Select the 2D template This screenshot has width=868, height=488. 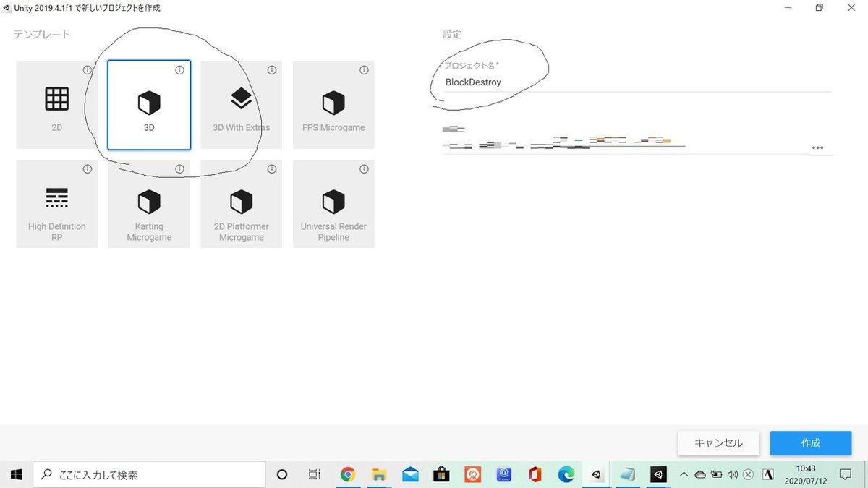point(56,105)
